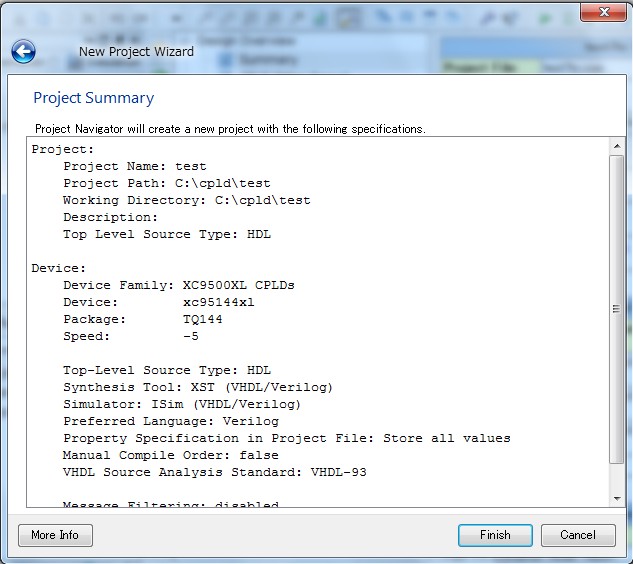Click the Finish button
Image resolution: width=633 pixels, height=564 pixels.
click(495, 535)
